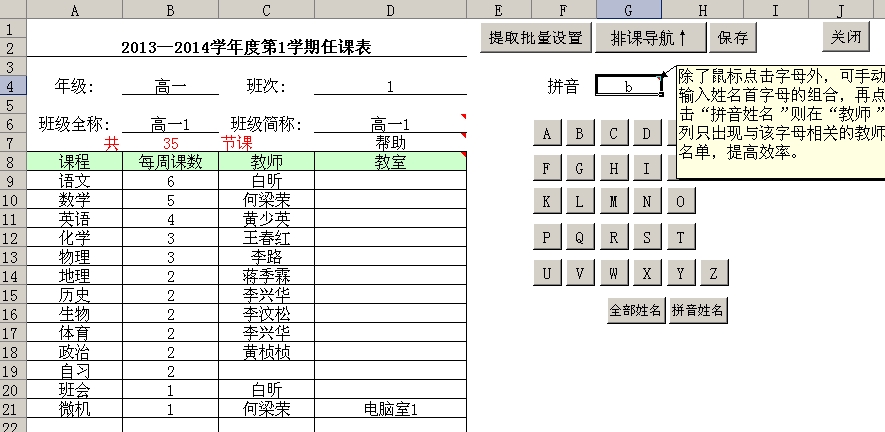Focus the 拼音 input box
Image resolution: width=885 pixels, height=432 pixels.
point(628,86)
